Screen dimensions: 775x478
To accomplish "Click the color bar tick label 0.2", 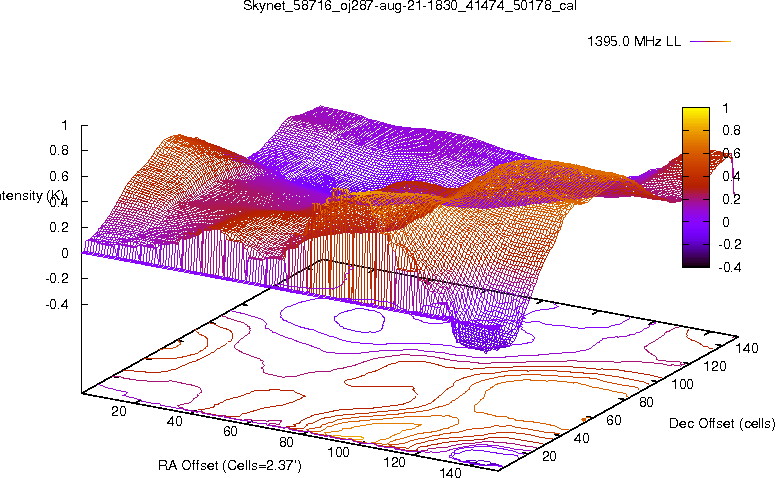I will click(x=731, y=199).
